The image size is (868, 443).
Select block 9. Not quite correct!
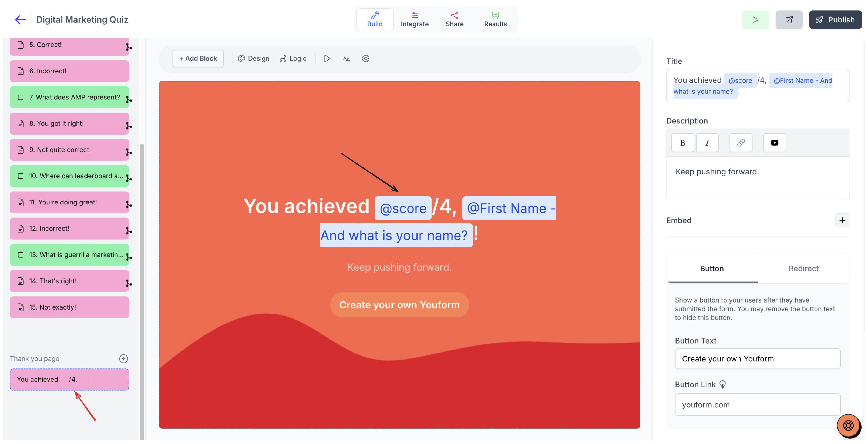click(69, 150)
